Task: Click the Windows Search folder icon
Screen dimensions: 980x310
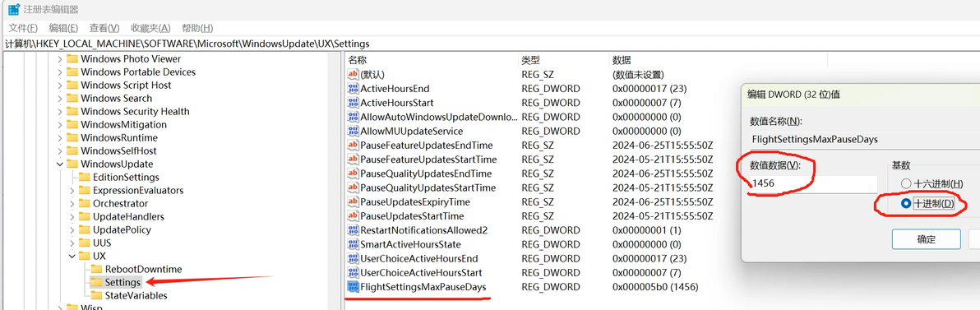Action: pos(72,98)
